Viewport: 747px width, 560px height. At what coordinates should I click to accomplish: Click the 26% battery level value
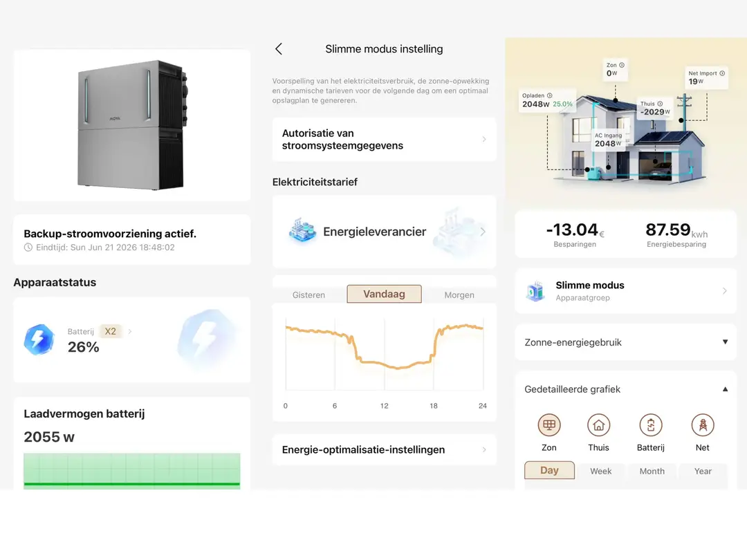(84, 347)
